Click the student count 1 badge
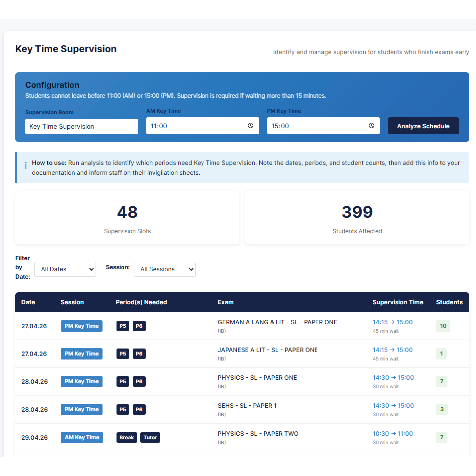Image resolution: width=476 pixels, height=476 pixels. point(441,354)
